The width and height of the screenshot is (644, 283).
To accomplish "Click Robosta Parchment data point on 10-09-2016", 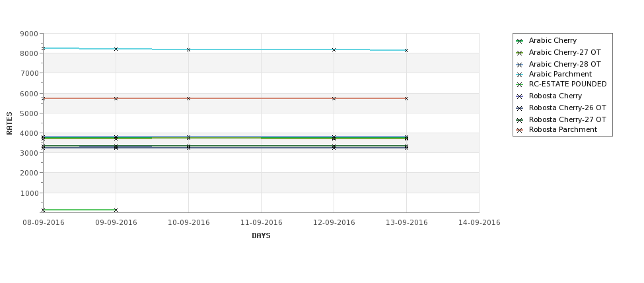I will [x=188, y=98].
